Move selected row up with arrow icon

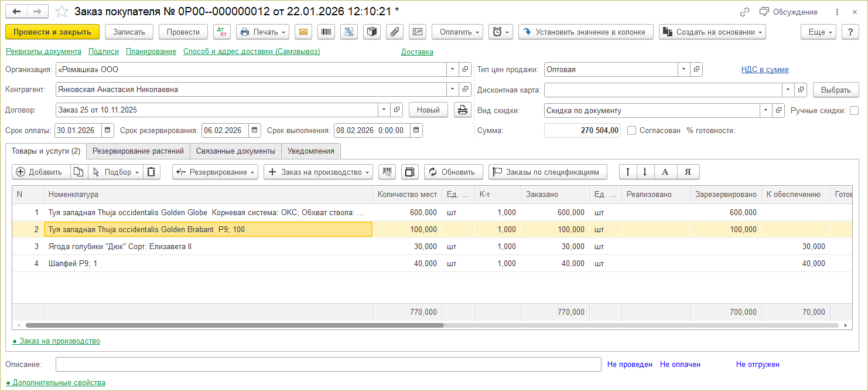(628, 172)
